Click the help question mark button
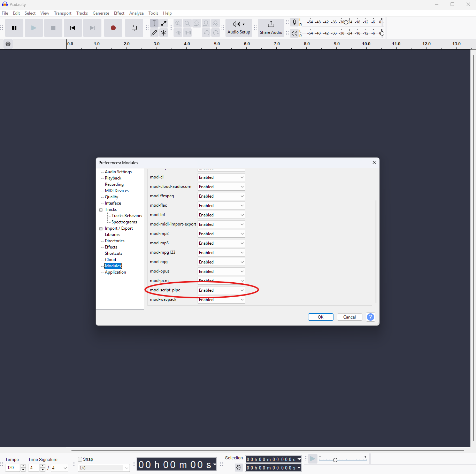 [x=370, y=317]
